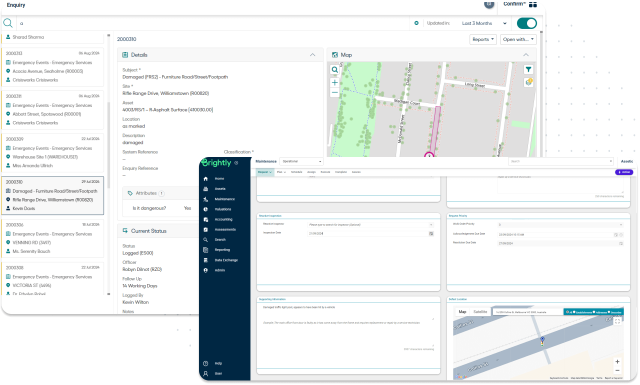Open Acknowledgement Due Date calendar icon

(x=616, y=235)
